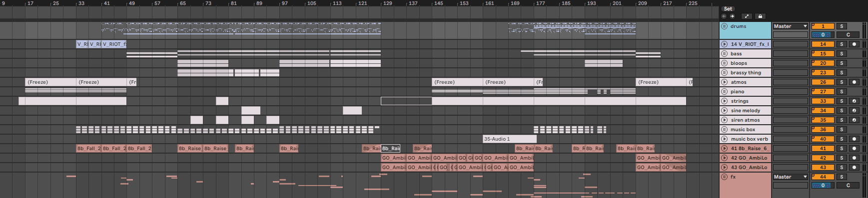Click bar 65 in timeline ruler
The image size is (868, 198).
[x=182, y=3]
